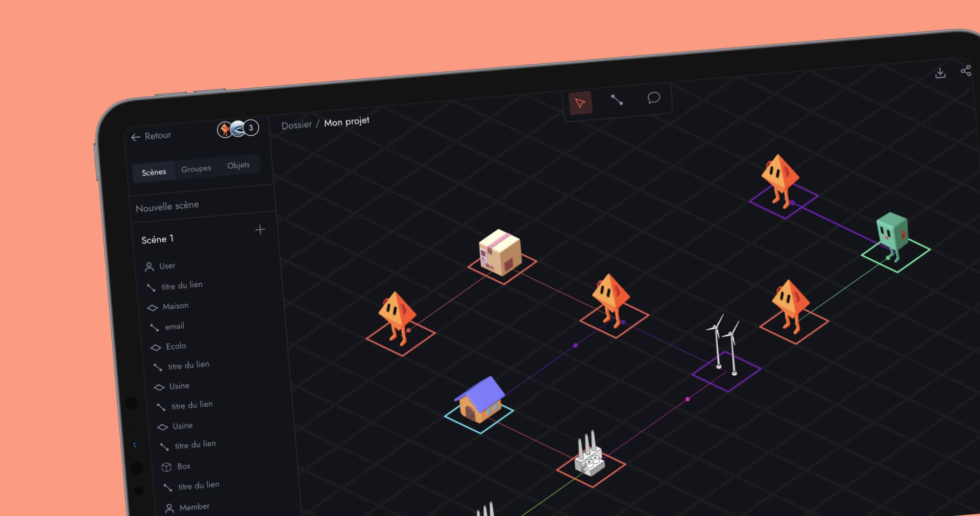
Task: Select orange character right of cardboard box
Action: click(610, 300)
